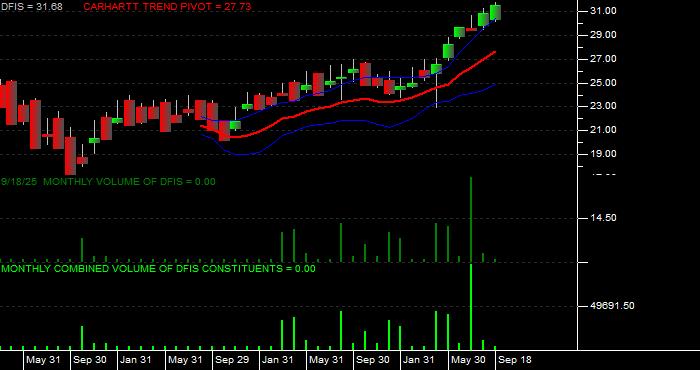Click the first Sep 30 date label
Screen dimensions: 700x370
90,360
